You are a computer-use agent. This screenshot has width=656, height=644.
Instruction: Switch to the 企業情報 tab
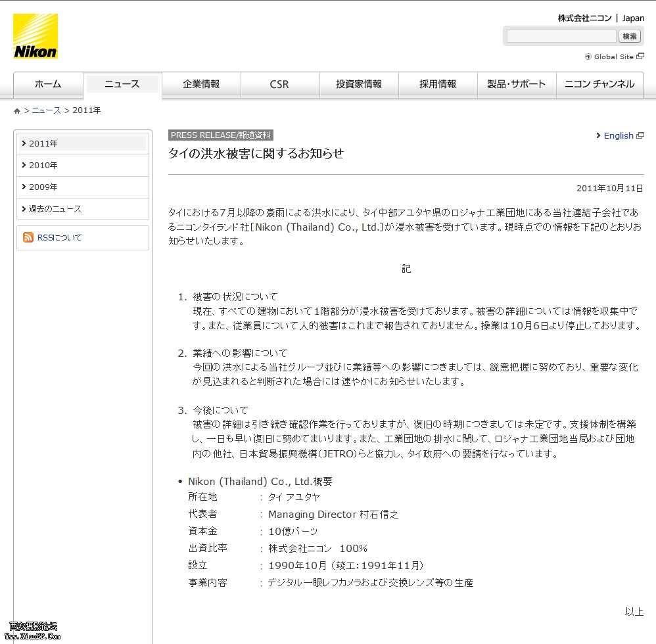[x=201, y=84]
